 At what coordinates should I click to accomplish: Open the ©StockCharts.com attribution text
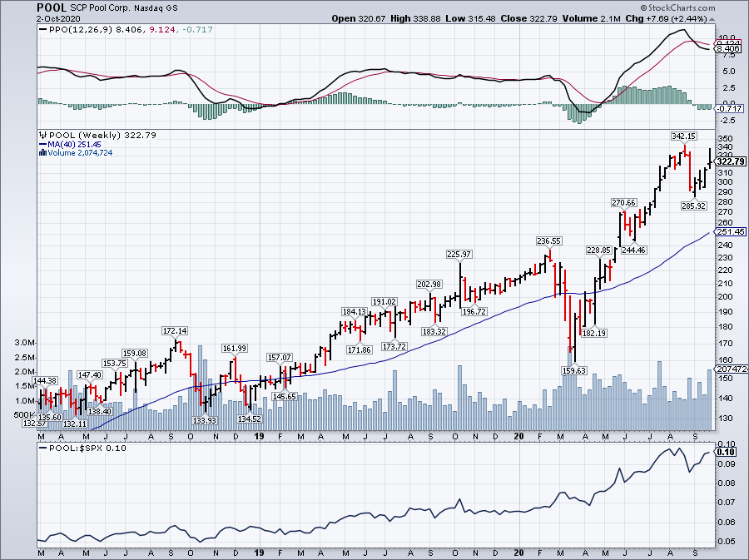click(x=677, y=7)
